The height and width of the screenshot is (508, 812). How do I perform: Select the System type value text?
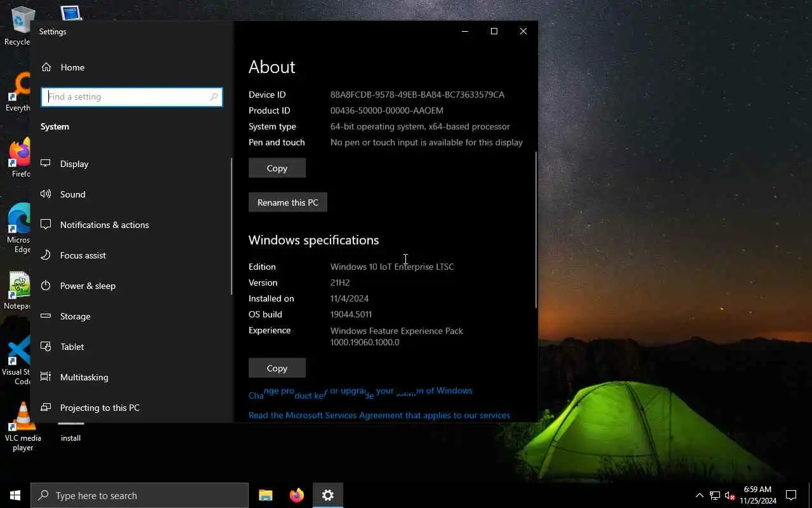(x=420, y=126)
